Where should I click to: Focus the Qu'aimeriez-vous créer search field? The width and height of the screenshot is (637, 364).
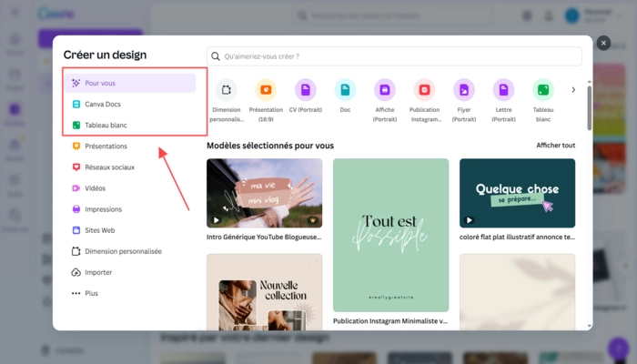coord(394,56)
